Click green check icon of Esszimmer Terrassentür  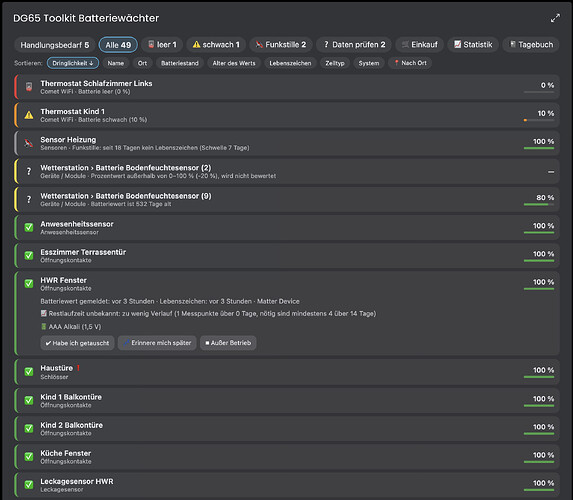pyautogui.click(x=29, y=255)
